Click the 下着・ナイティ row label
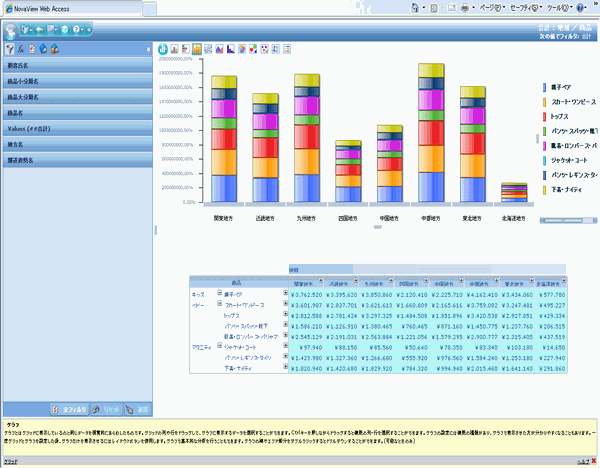Image resolution: width=600 pixels, height=468 pixels. [238, 369]
